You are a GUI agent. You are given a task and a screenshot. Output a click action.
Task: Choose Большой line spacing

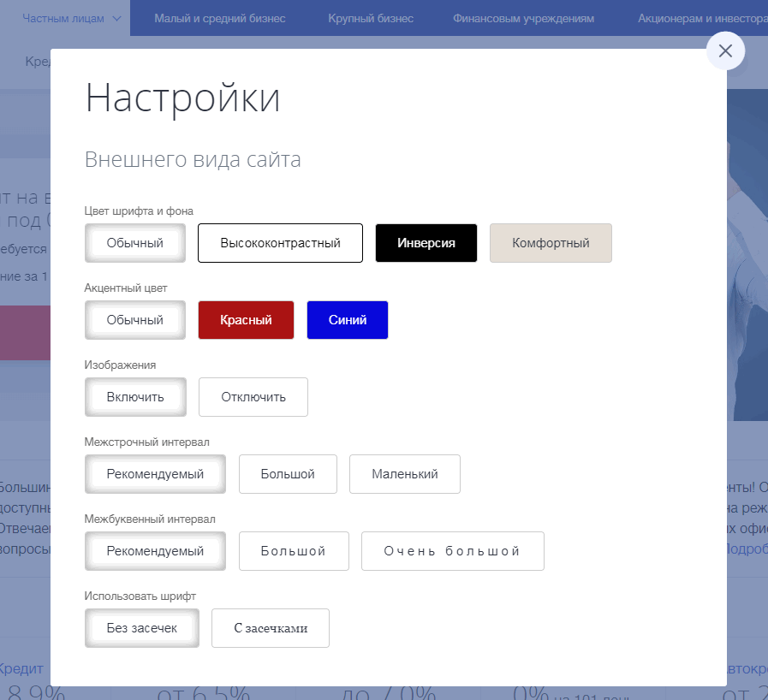288,474
